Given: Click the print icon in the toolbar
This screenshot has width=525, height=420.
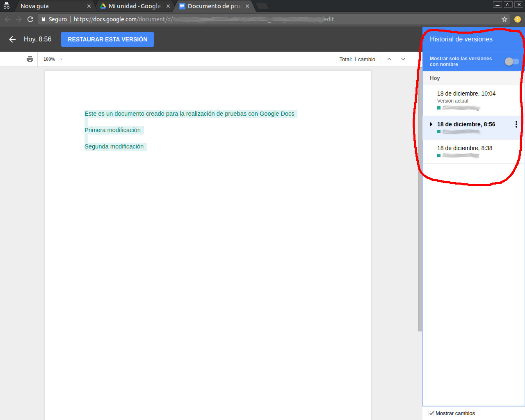Looking at the screenshot, I should (30, 59).
